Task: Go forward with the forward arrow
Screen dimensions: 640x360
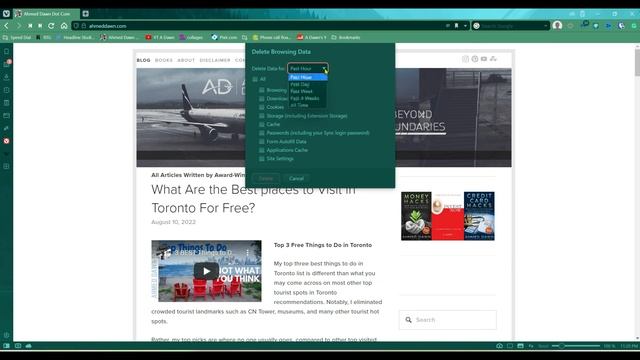Action: [18, 26]
